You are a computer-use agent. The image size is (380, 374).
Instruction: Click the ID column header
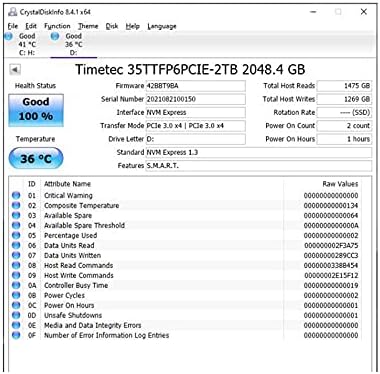[31, 184]
